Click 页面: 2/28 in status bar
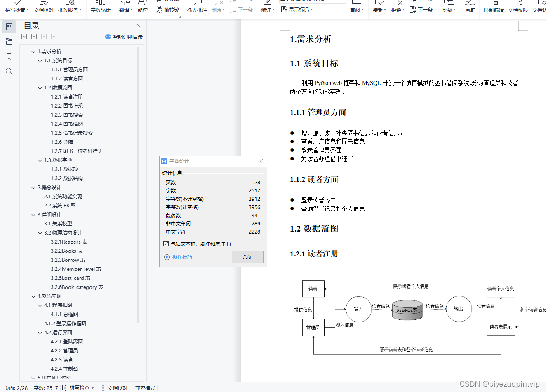Image resolution: width=546 pixels, height=392 pixels. click(x=16, y=388)
